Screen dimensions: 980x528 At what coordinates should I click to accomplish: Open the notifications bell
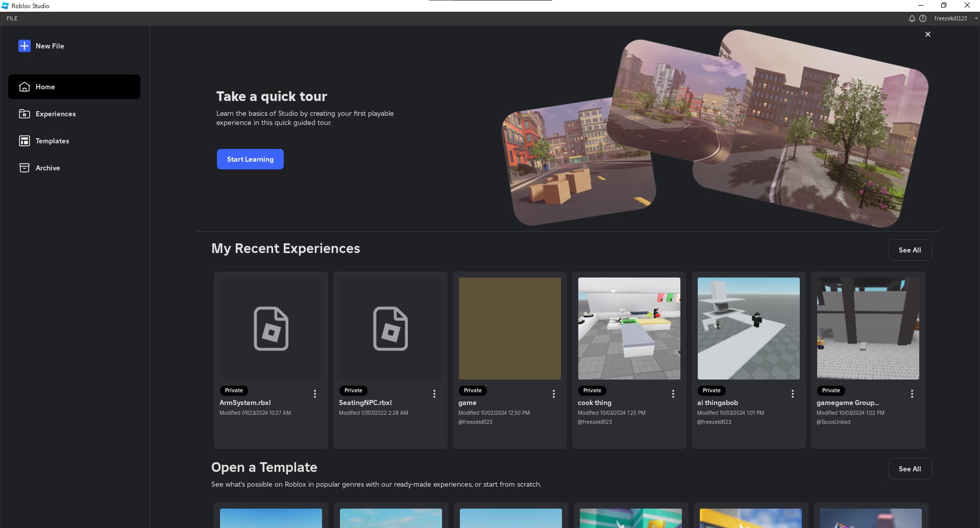(912, 18)
